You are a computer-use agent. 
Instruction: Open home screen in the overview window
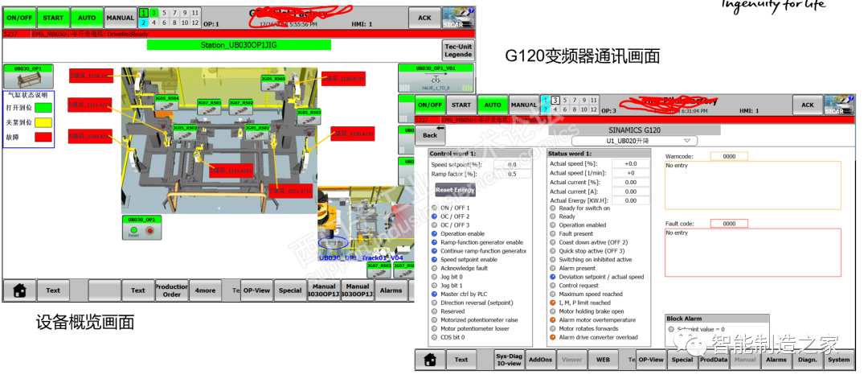[19, 290]
